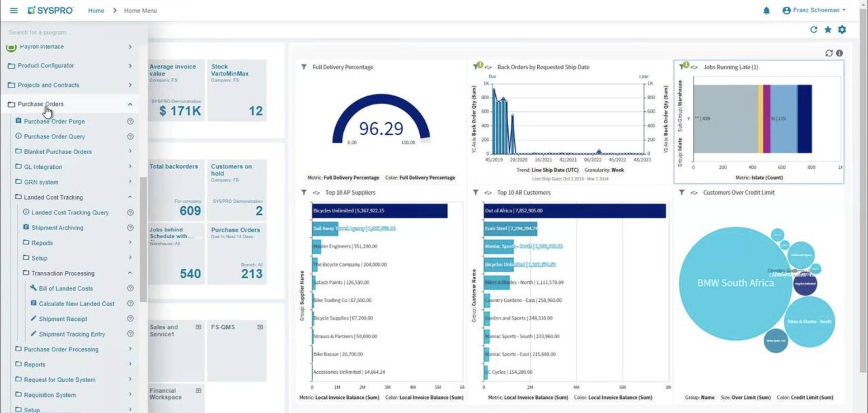Open Bill of Landed Costs program
This screenshot has width=868, height=413.
pos(66,289)
